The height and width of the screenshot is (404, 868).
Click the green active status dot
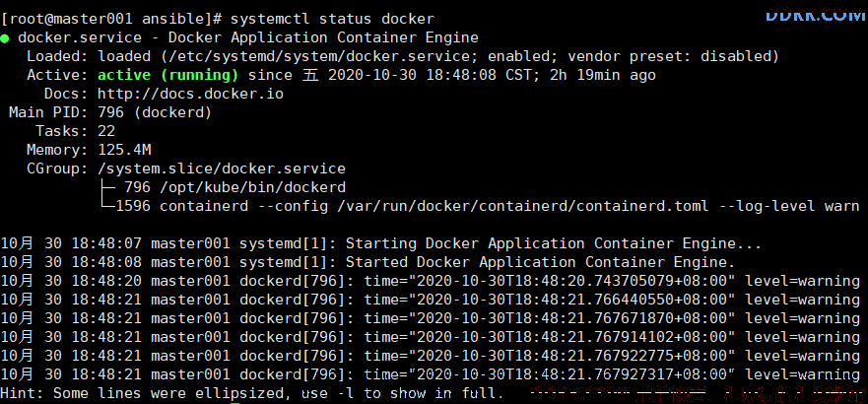pyautogui.click(x=4, y=38)
